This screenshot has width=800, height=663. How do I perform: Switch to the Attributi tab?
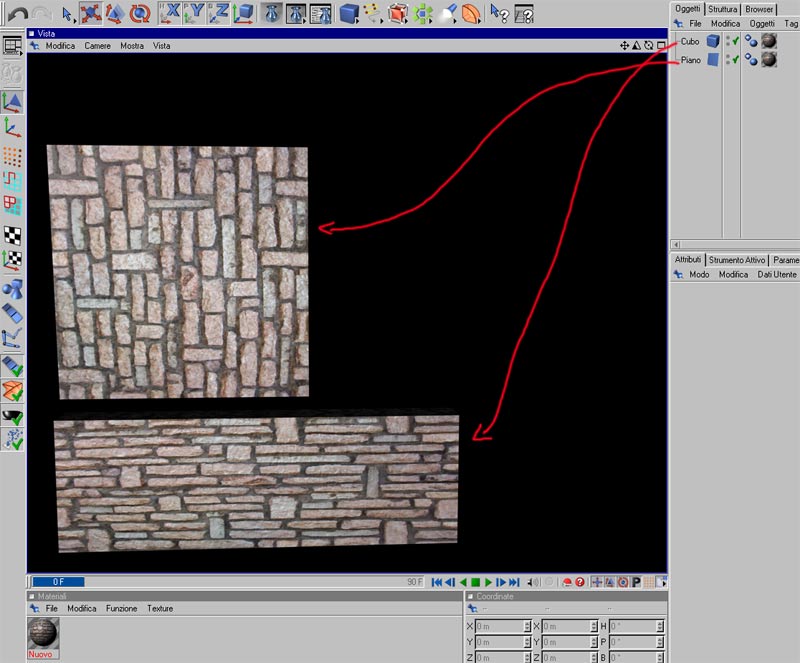pos(687,260)
